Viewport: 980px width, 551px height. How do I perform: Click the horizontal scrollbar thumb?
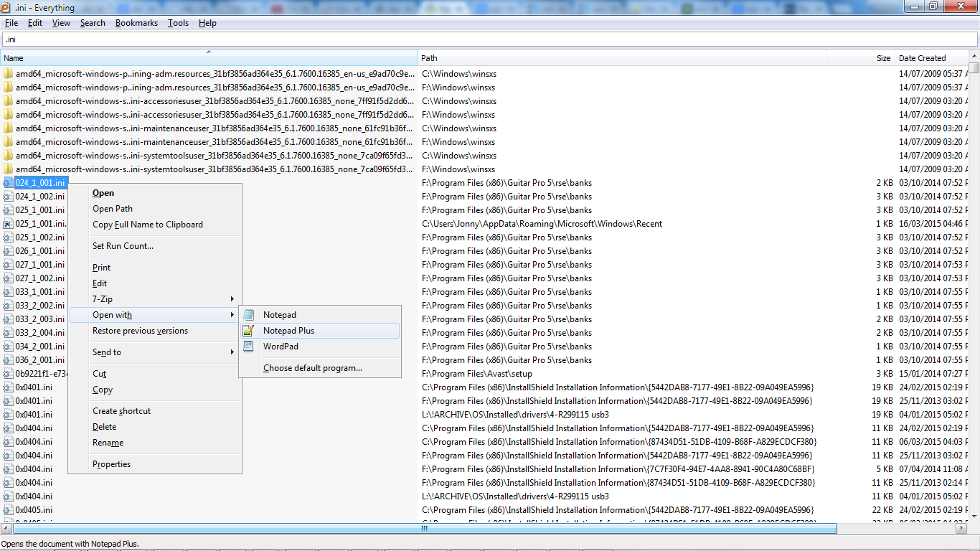click(424, 529)
